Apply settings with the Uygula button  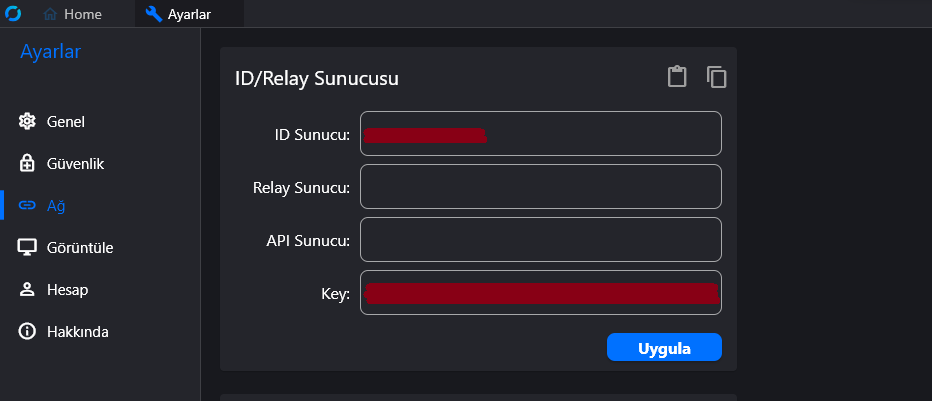[x=664, y=348]
